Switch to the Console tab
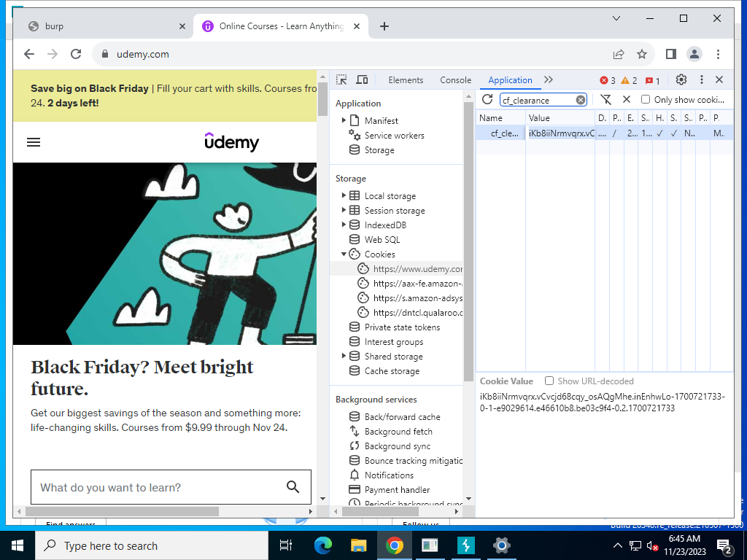Screen dimensions: 747x560 pyautogui.click(x=455, y=80)
